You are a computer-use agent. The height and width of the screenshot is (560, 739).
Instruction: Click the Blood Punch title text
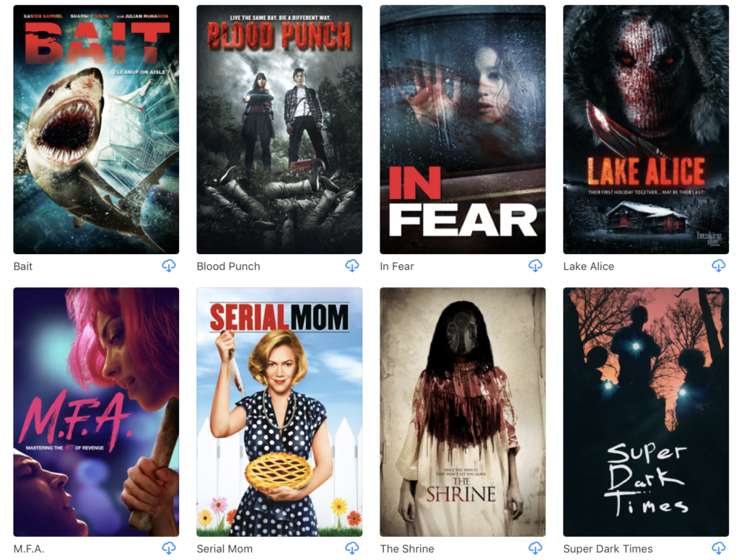(228, 266)
